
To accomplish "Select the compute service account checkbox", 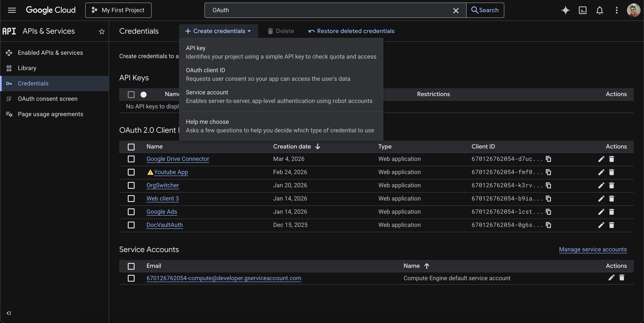I will point(131,278).
